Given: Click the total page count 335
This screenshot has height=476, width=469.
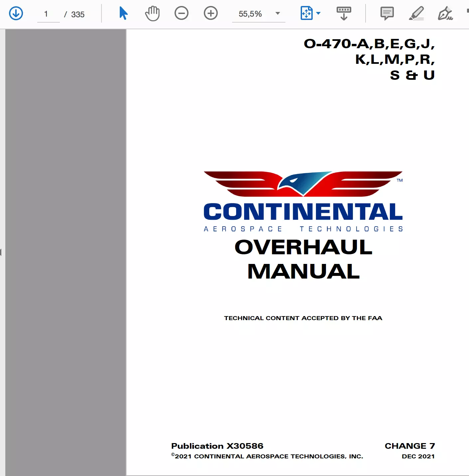Looking at the screenshot, I should coord(78,15).
